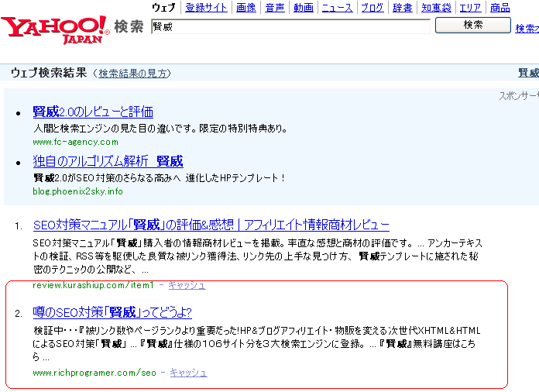This screenshot has width=539, height=392.
Task: Focus the search box containing 賢威
Action: click(290, 26)
